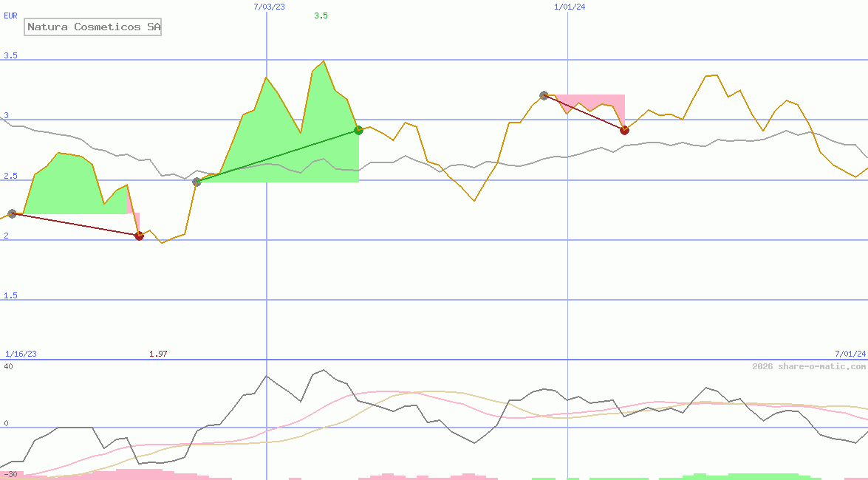Select the gray entry marker near 3.2
Screen dimensions: 868x480
pyautogui.click(x=544, y=95)
